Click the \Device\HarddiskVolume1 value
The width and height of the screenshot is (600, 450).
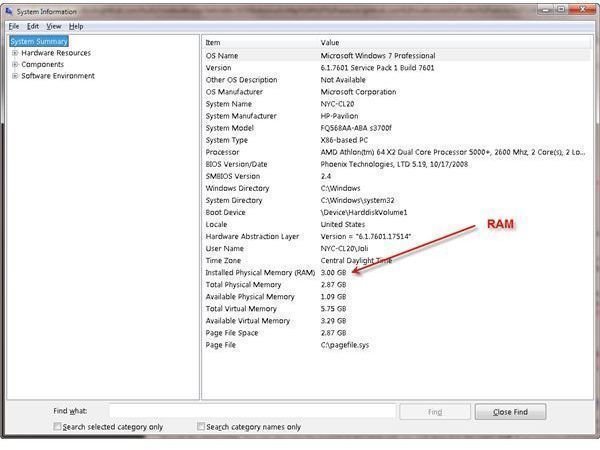pyautogui.click(x=364, y=212)
